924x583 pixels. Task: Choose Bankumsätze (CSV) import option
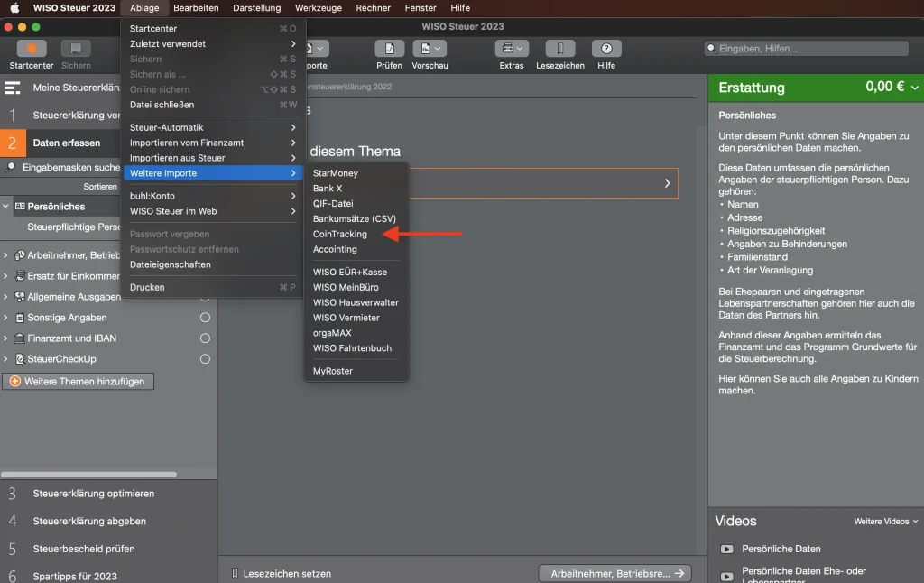(354, 218)
